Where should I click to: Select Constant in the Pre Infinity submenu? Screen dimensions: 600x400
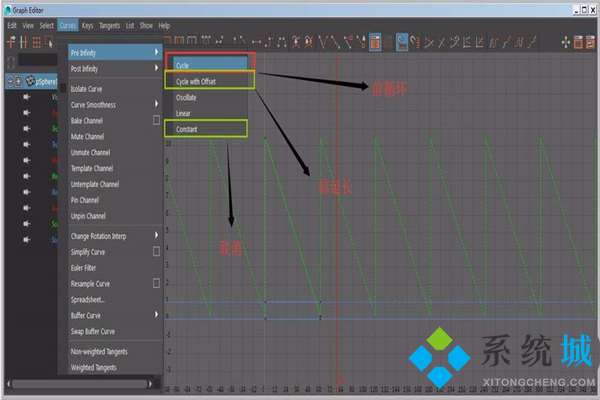tap(187, 129)
